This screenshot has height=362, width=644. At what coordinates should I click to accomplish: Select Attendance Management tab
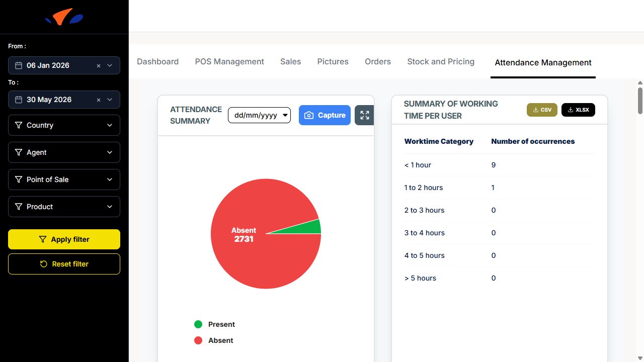tap(543, 62)
